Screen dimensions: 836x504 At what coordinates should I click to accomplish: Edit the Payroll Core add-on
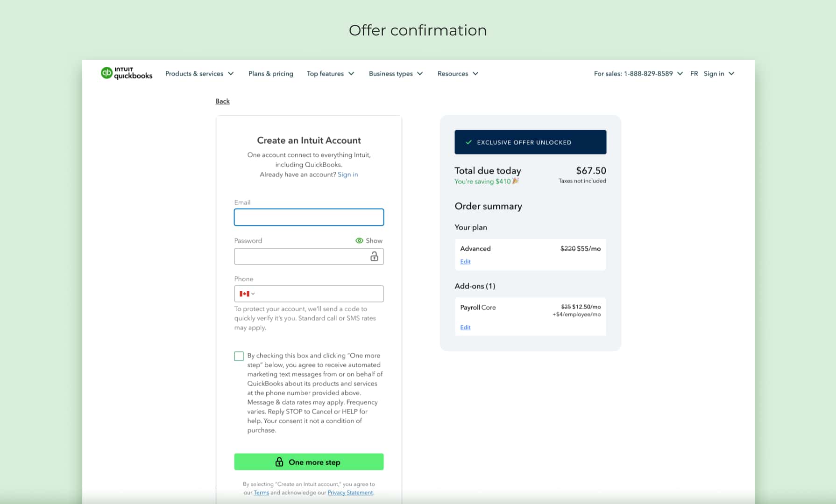coord(465,328)
